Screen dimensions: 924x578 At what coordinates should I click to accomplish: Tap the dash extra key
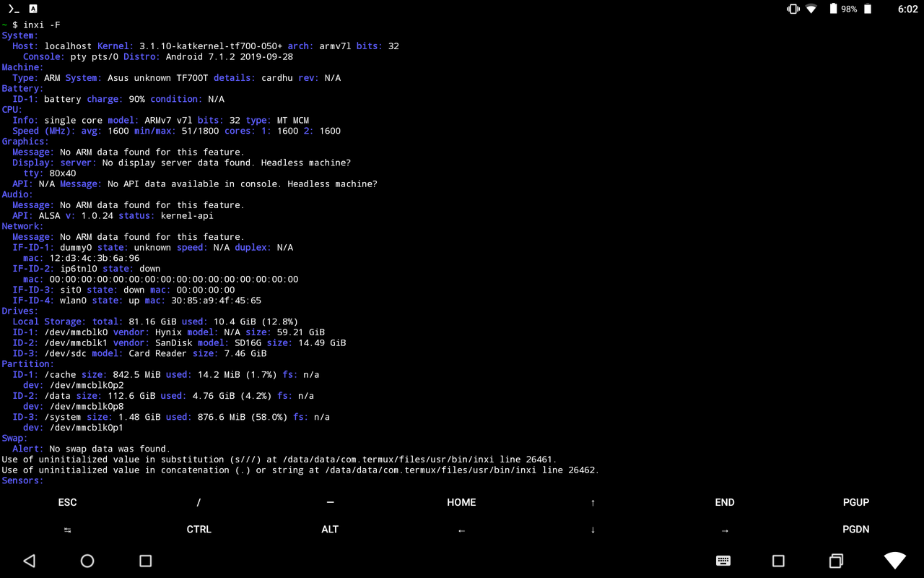pyautogui.click(x=330, y=502)
